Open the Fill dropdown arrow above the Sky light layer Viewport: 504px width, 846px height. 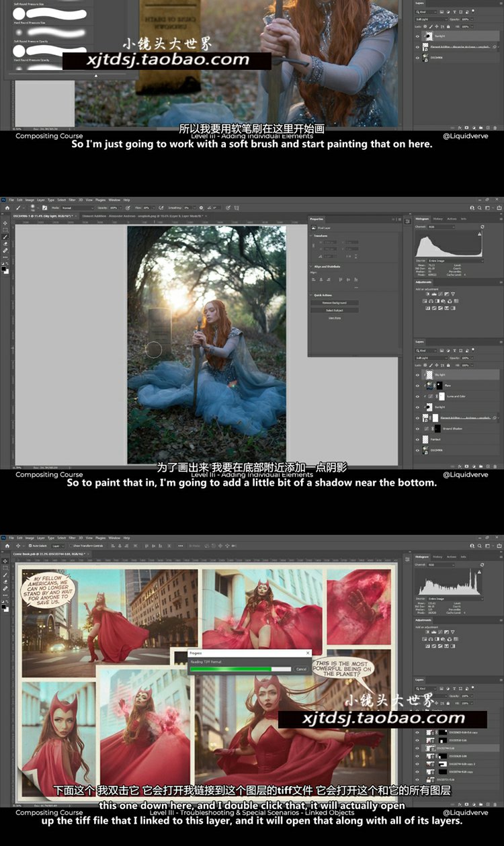tap(472, 366)
